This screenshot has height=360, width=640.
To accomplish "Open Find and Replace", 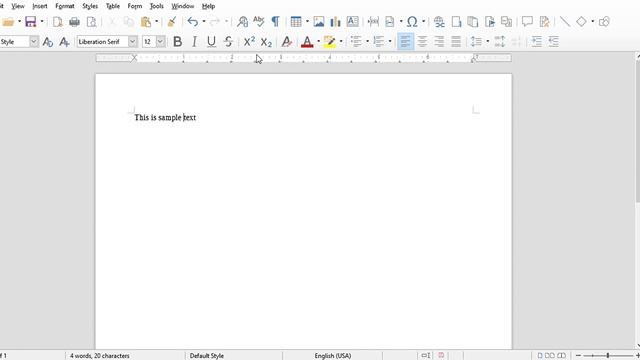I will tap(242, 22).
